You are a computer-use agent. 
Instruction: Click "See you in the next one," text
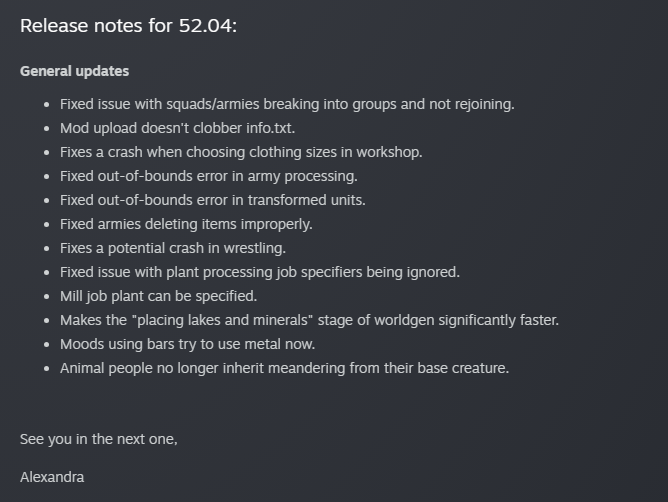98,439
